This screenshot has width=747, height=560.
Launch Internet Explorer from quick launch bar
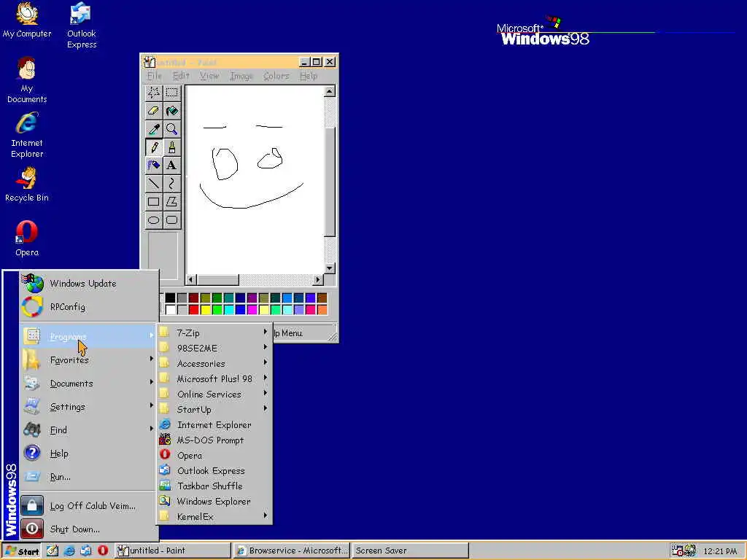coord(69,551)
